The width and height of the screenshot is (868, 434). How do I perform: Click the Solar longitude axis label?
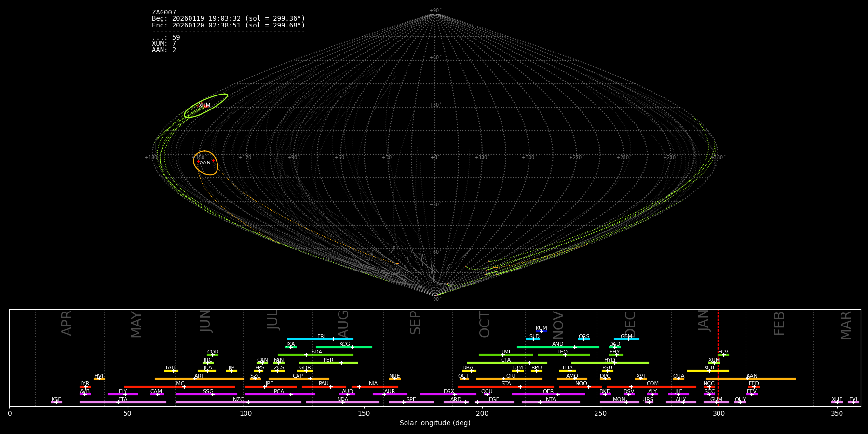(434, 423)
